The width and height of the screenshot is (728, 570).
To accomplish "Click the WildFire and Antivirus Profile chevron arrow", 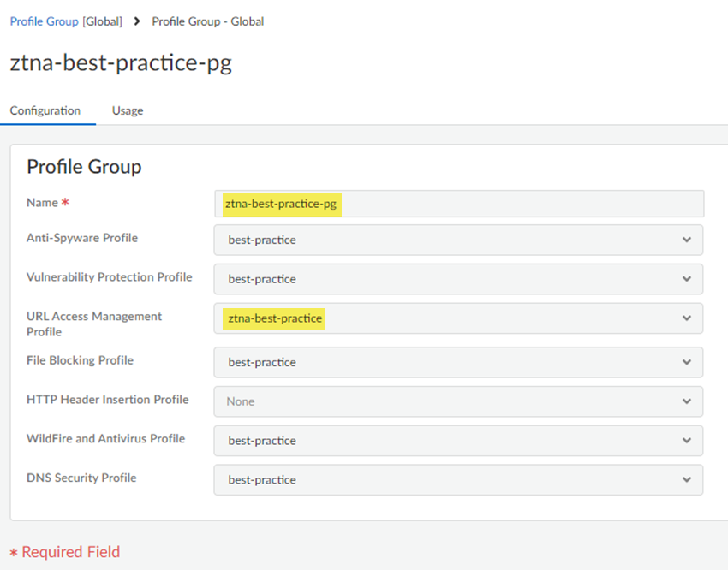I will [686, 441].
